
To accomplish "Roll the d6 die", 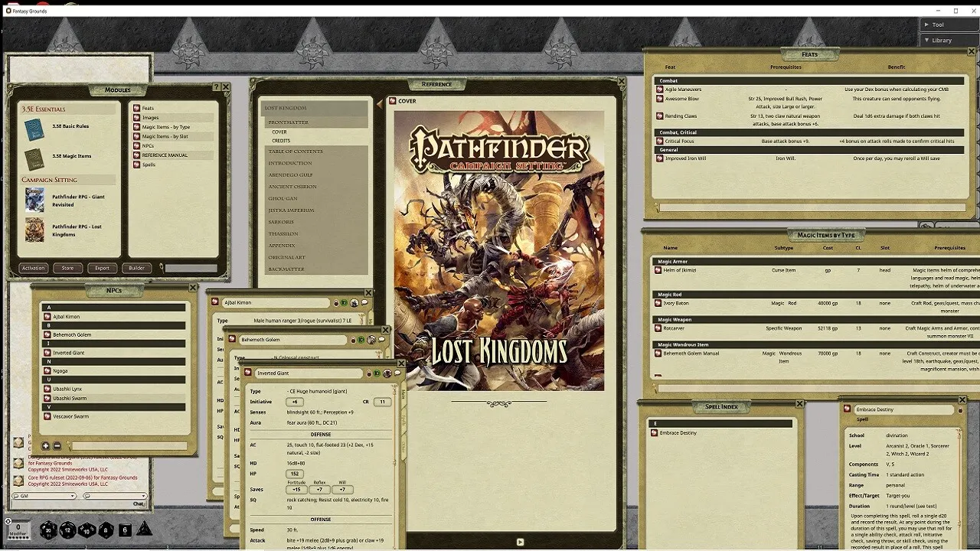I will tap(126, 530).
